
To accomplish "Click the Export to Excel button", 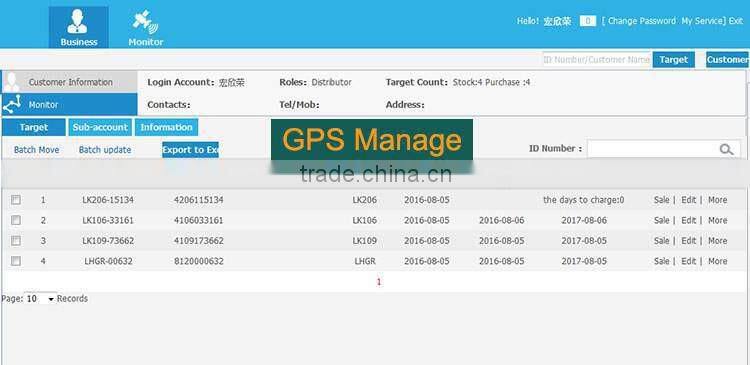I will 190,150.
